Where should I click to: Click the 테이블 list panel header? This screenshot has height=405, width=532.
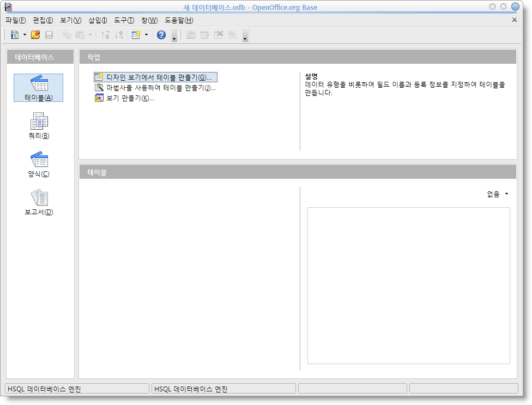tap(298, 172)
